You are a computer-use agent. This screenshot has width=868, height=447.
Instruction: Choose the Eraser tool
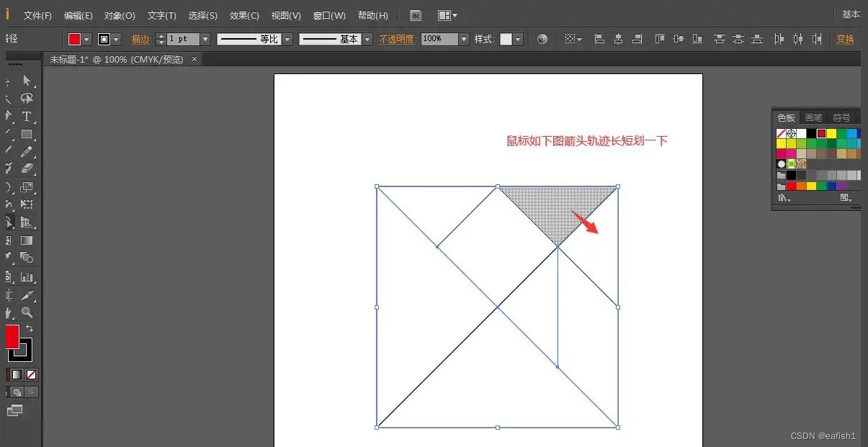point(27,168)
